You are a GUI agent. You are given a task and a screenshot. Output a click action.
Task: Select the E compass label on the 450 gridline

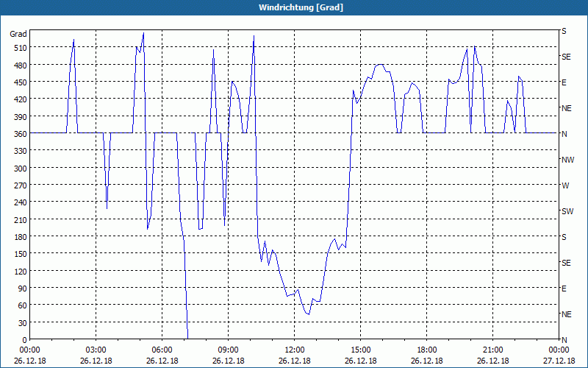point(564,82)
